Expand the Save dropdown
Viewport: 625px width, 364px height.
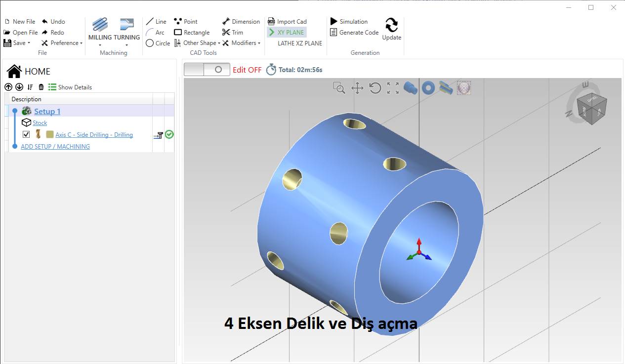[17, 43]
